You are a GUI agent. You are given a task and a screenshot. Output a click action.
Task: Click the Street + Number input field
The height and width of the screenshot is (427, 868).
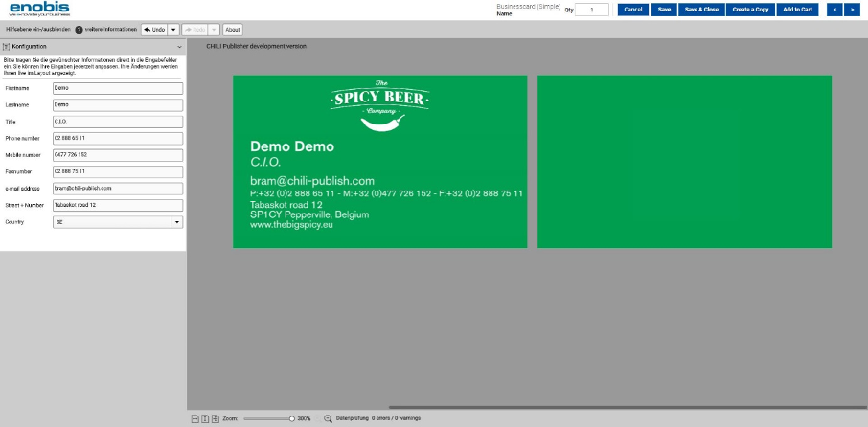click(x=118, y=205)
